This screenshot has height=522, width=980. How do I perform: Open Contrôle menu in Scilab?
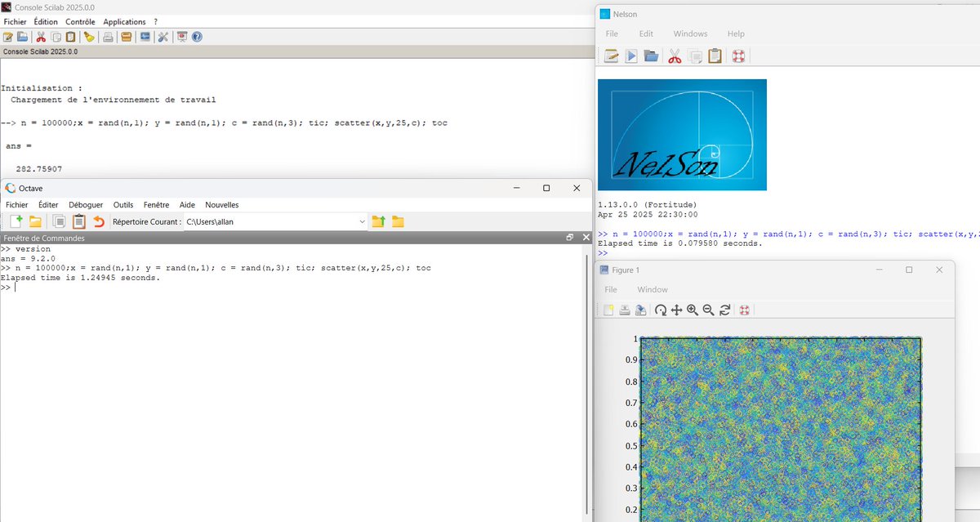(x=80, y=21)
